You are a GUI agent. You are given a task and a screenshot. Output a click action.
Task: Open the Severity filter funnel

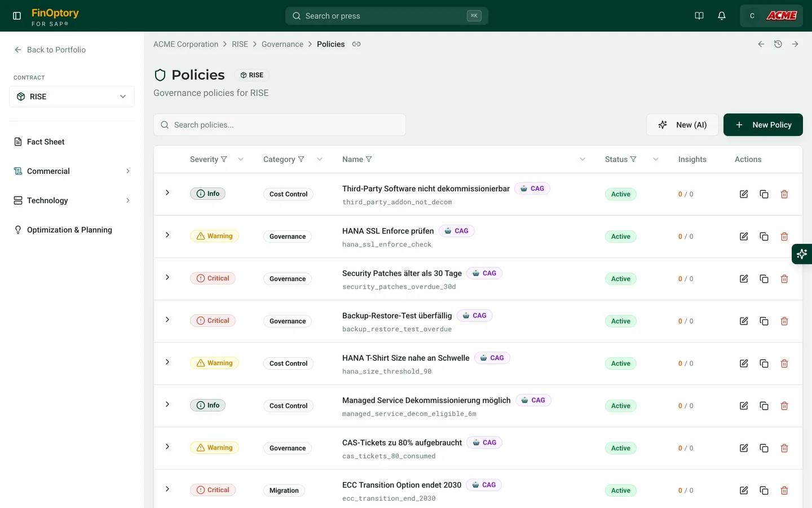point(225,159)
